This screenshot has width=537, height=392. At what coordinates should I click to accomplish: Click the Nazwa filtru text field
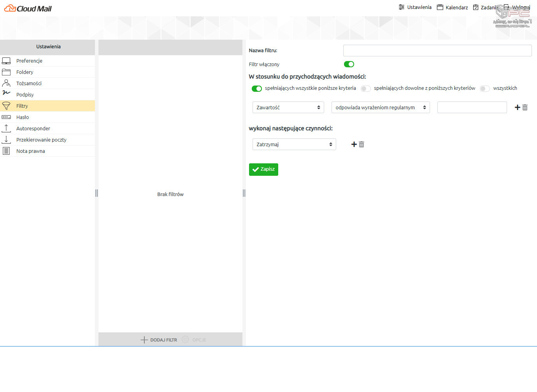(x=437, y=51)
